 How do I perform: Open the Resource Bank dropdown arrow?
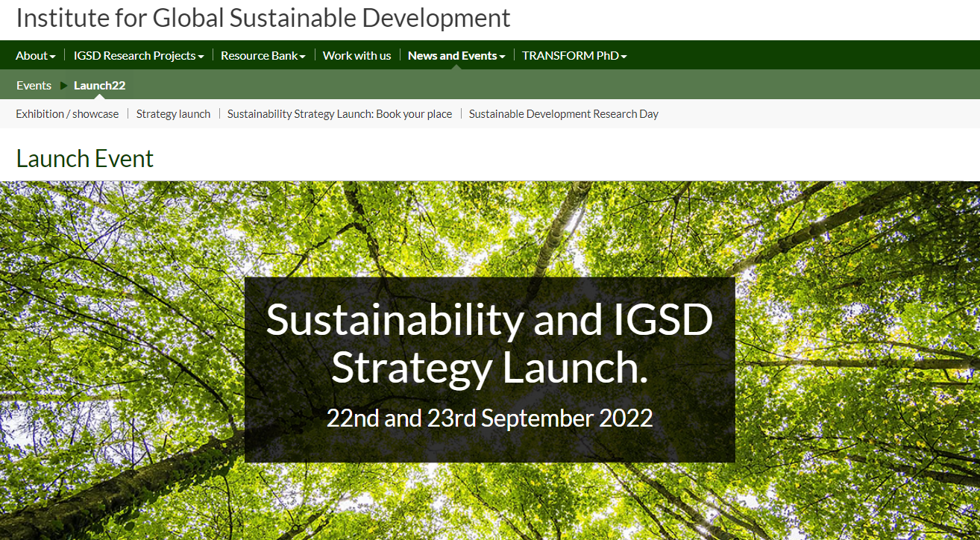click(x=303, y=57)
